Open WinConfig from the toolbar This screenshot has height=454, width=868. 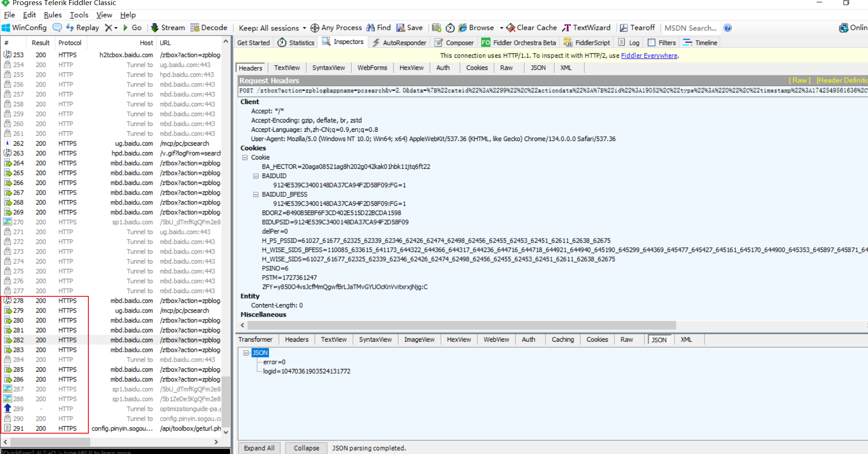coord(24,28)
